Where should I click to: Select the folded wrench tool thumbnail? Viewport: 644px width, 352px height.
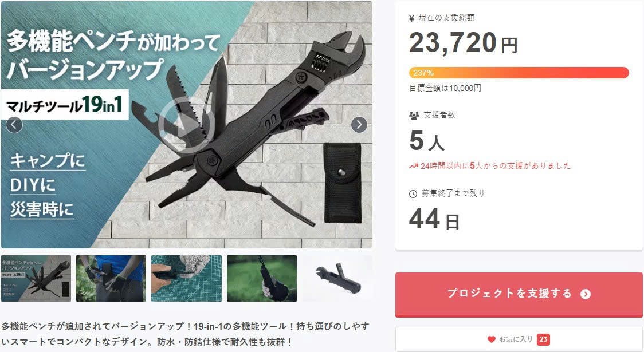[337, 278]
